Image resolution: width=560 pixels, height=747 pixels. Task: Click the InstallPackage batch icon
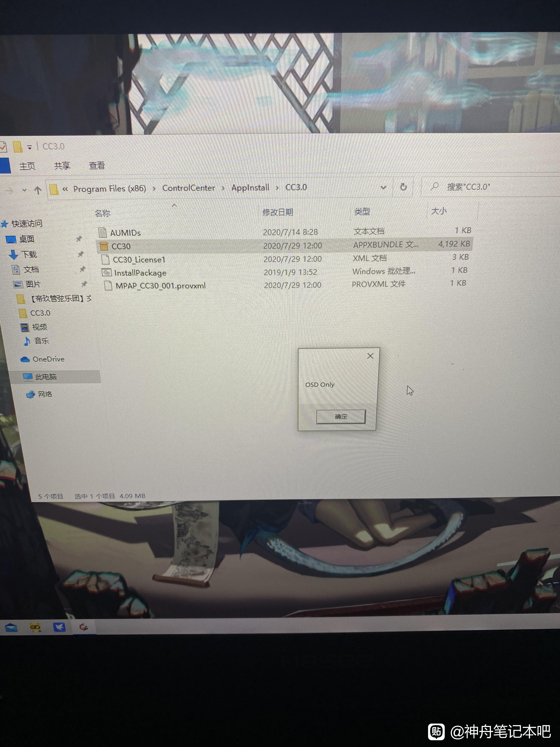(x=107, y=273)
